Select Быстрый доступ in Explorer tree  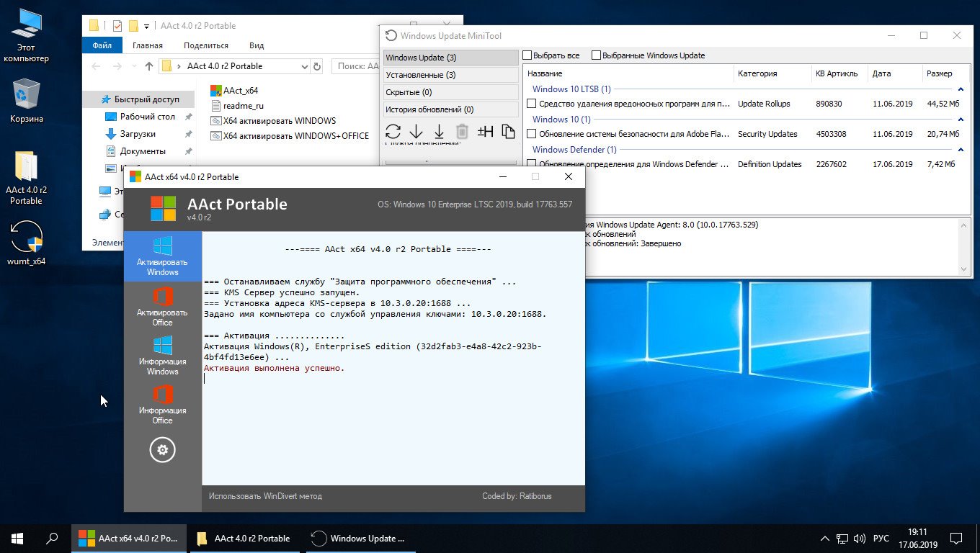pyautogui.click(x=139, y=99)
